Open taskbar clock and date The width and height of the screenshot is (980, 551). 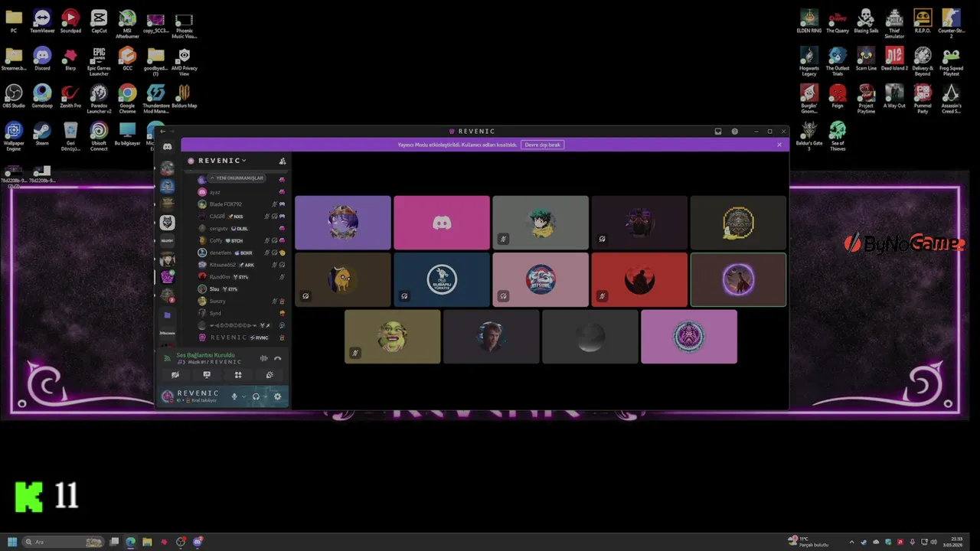(x=953, y=542)
